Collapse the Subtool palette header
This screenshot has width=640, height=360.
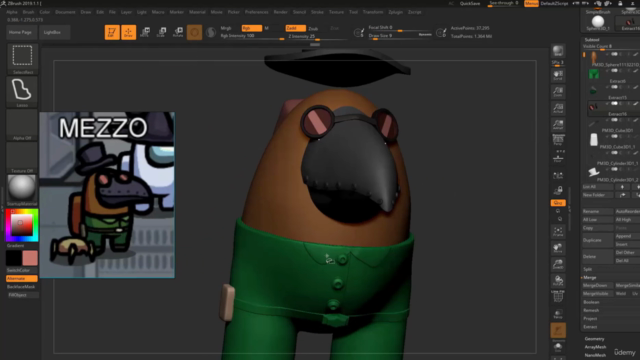point(592,40)
